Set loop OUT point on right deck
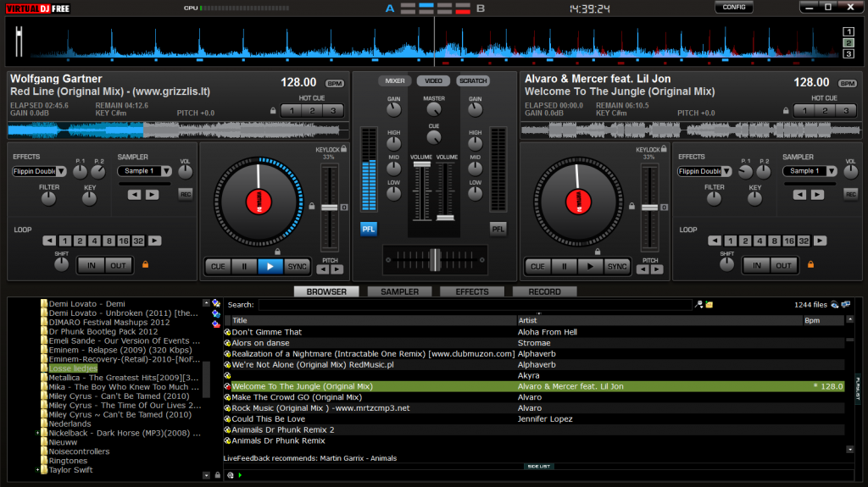This screenshot has height=487, width=868. pyautogui.click(x=783, y=266)
